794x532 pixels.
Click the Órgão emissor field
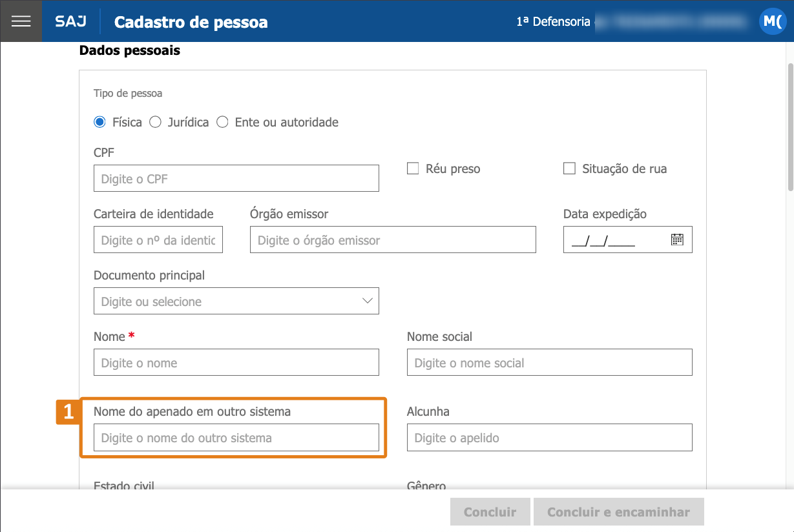point(393,240)
